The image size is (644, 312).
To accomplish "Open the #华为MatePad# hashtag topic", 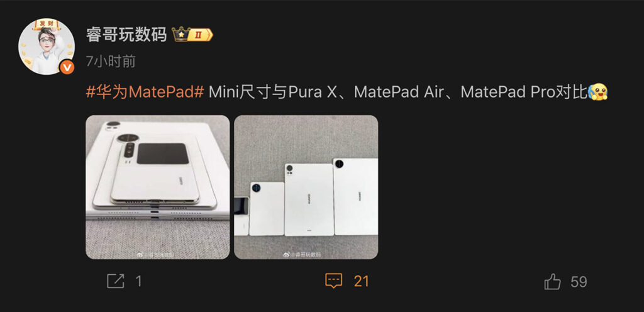I will tap(145, 92).
